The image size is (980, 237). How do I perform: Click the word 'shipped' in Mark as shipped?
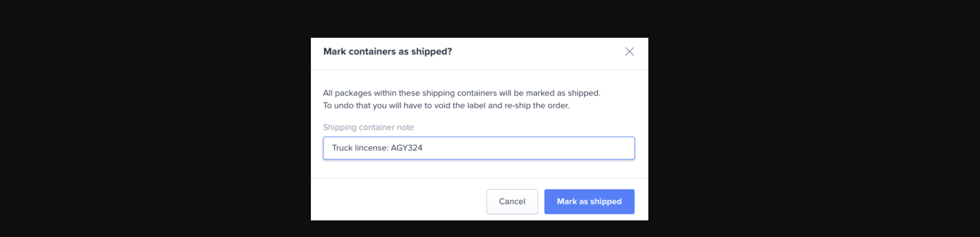click(x=606, y=202)
